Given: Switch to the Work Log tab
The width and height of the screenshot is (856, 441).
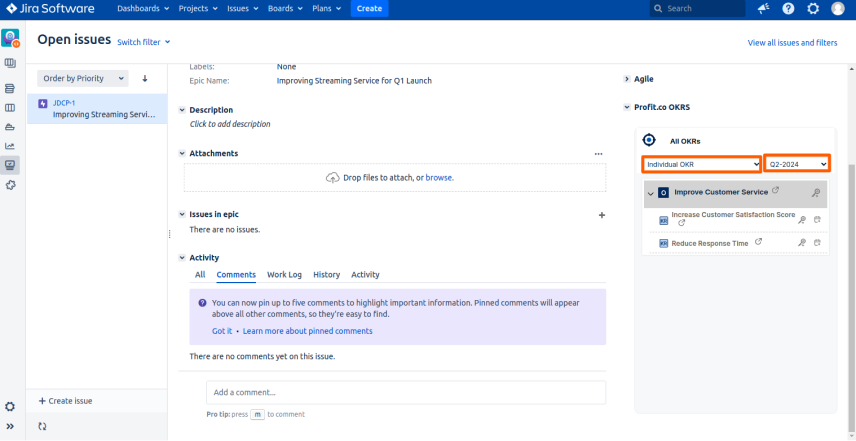Looking at the screenshot, I should coord(284,275).
